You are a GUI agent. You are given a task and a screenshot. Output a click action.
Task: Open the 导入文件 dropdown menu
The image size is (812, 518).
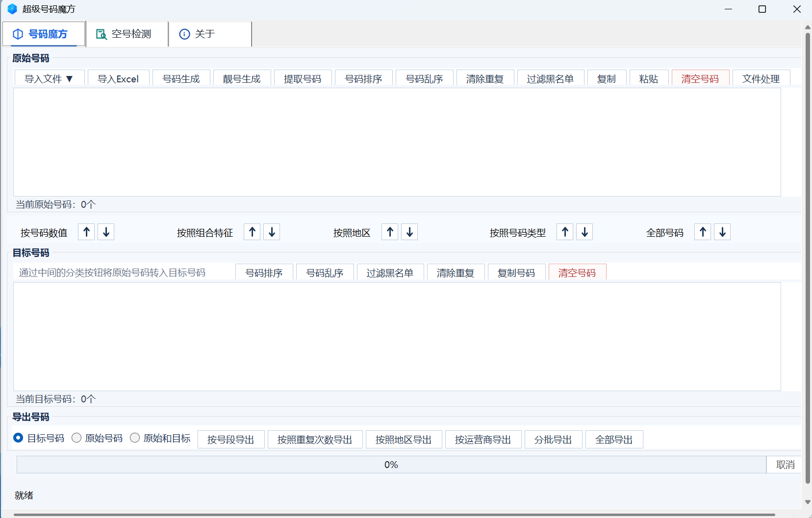[x=50, y=78]
